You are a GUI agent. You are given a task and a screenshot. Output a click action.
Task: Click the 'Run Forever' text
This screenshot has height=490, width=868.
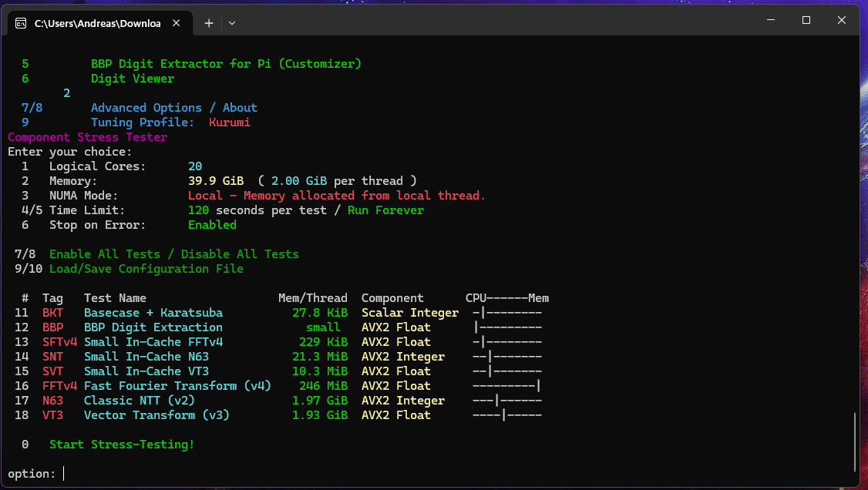[x=386, y=210]
